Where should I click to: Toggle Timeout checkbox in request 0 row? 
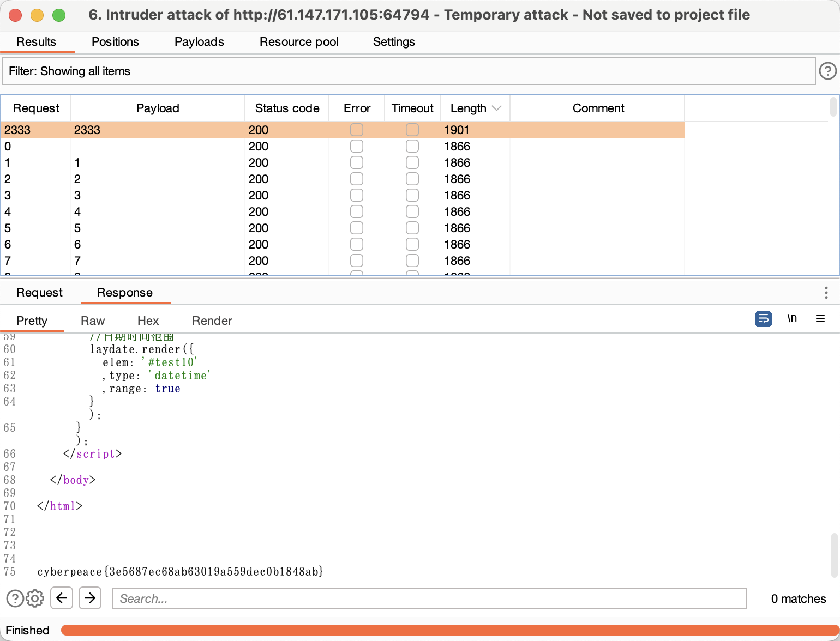pos(412,146)
